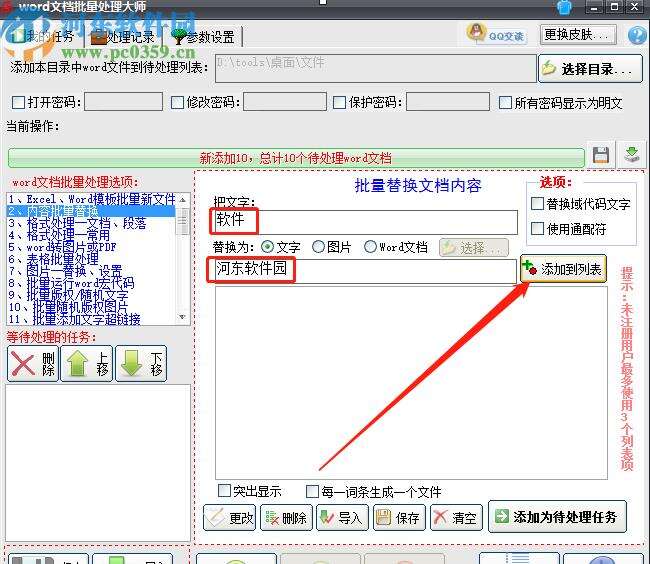Switch to 参数设置 tab
Viewport: 650px width, 564px height.
click(204, 37)
